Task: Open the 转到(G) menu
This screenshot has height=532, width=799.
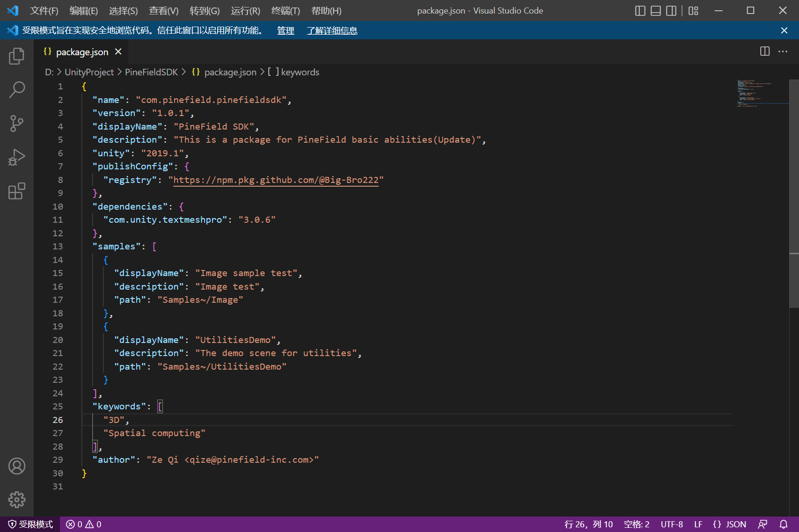Action: (x=205, y=11)
